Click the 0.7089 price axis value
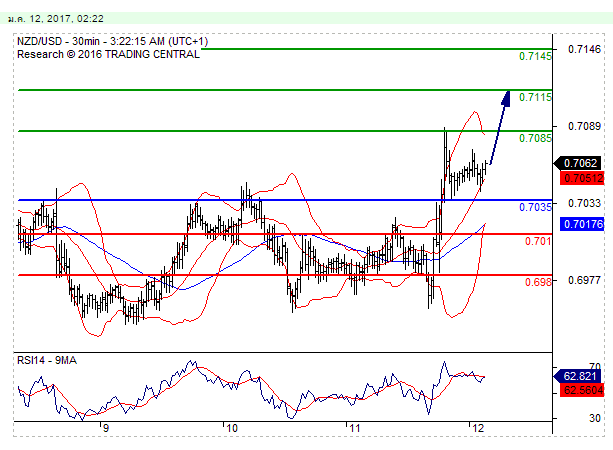 (x=584, y=126)
